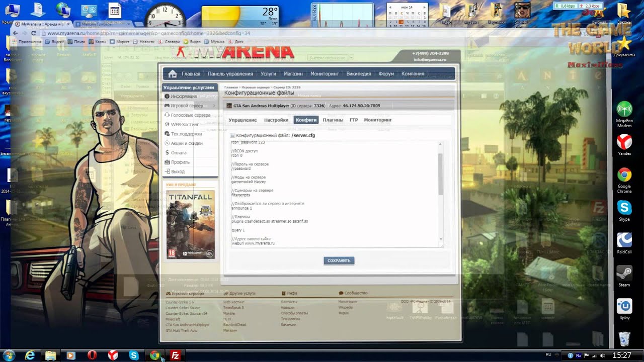
Task: Click the config editor vertical scrollbar
Action: 441,173
